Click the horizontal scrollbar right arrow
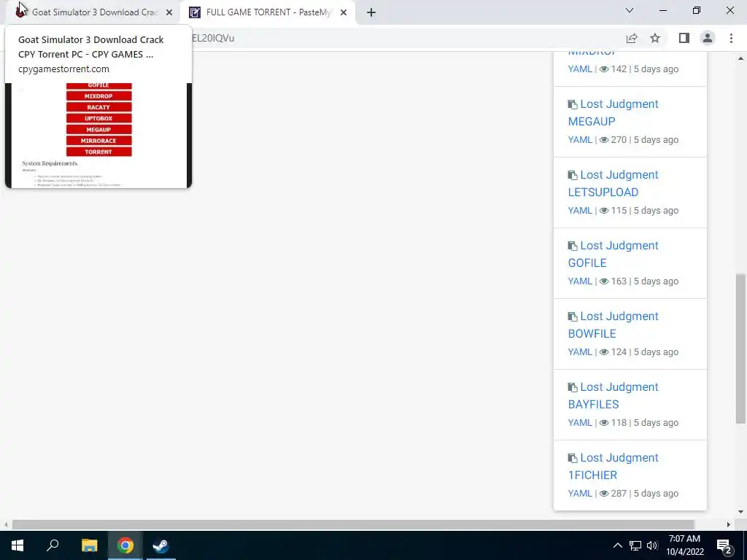 pos(729,525)
